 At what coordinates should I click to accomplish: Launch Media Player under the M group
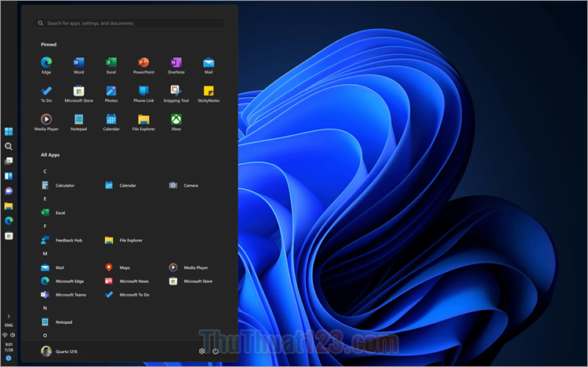[189, 267]
